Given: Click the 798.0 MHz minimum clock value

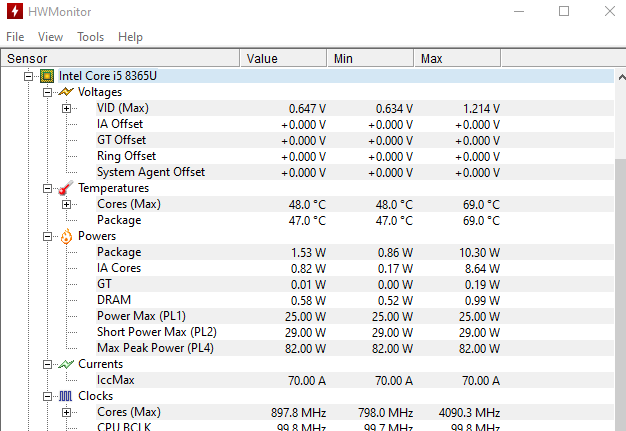Looking at the screenshot, I should coord(386,412).
